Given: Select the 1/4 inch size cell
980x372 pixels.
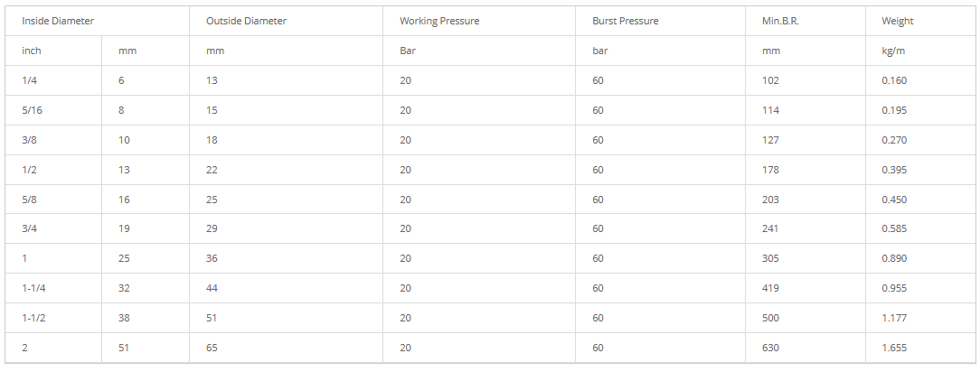Looking at the screenshot, I should pyautogui.click(x=29, y=80).
